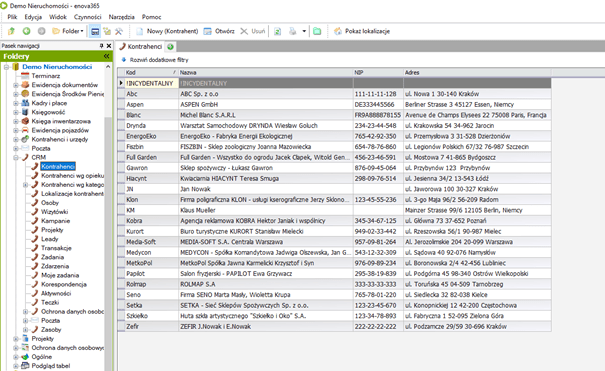This screenshot has height=371, width=605.
Task: Click the Ewidencja pojazdów car icon
Action: click(25, 130)
